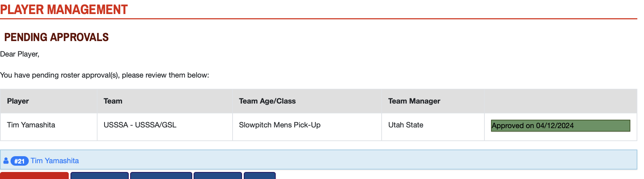
Task: Open the Tim Yamashita link in blue bar
Action: [55, 161]
